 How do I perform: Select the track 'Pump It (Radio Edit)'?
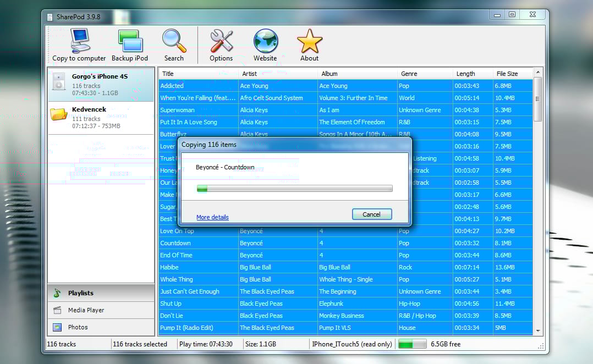(x=187, y=328)
